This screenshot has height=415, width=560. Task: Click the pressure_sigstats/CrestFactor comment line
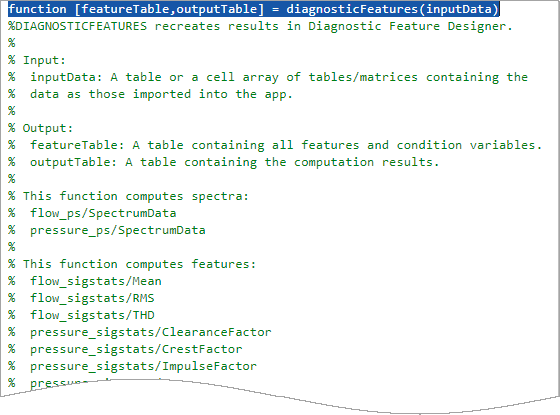pyautogui.click(x=125, y=349)
